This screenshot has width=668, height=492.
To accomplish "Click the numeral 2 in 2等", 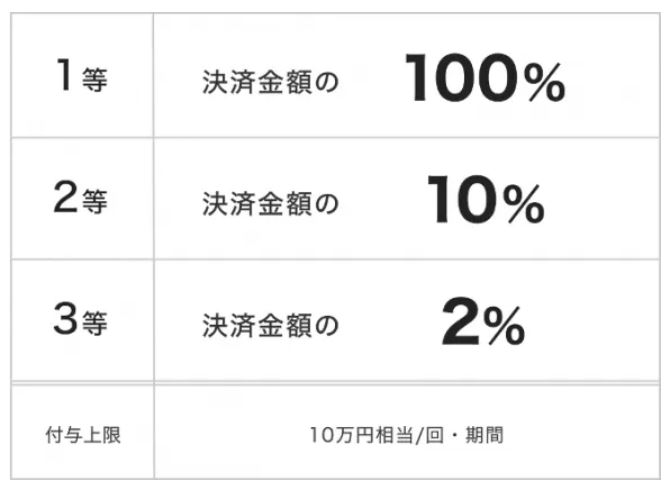I will [66, 196].
